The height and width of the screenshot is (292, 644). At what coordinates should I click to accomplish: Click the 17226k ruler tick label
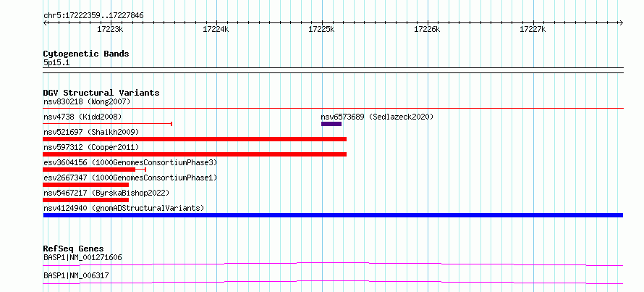point(427,29)
